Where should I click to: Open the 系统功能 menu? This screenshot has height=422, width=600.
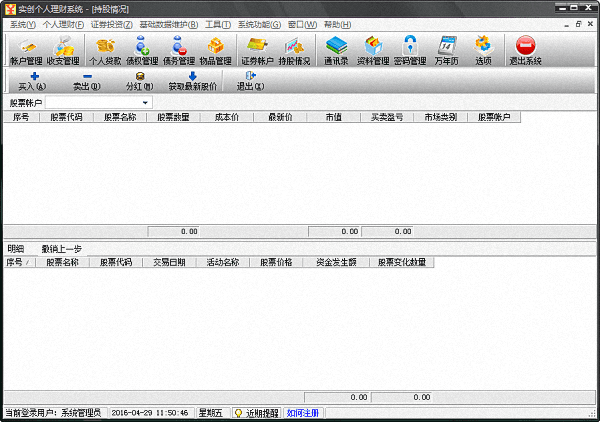[259, 24]
